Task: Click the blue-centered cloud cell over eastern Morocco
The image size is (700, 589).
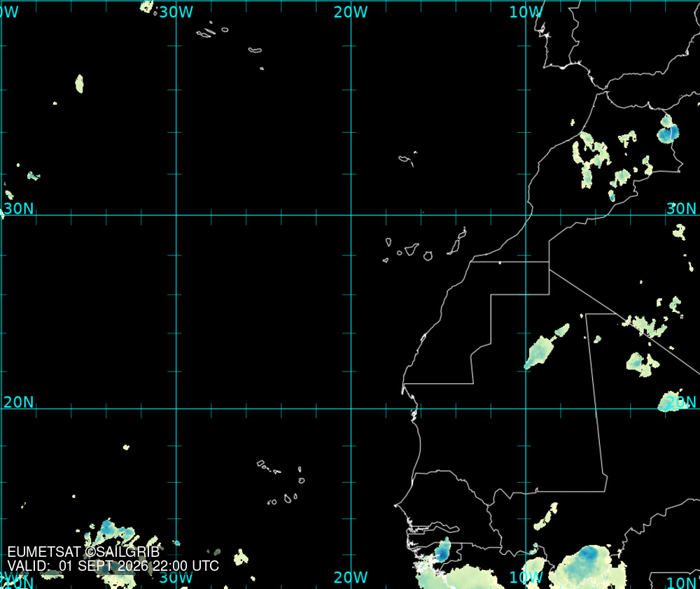Action: 668,130
